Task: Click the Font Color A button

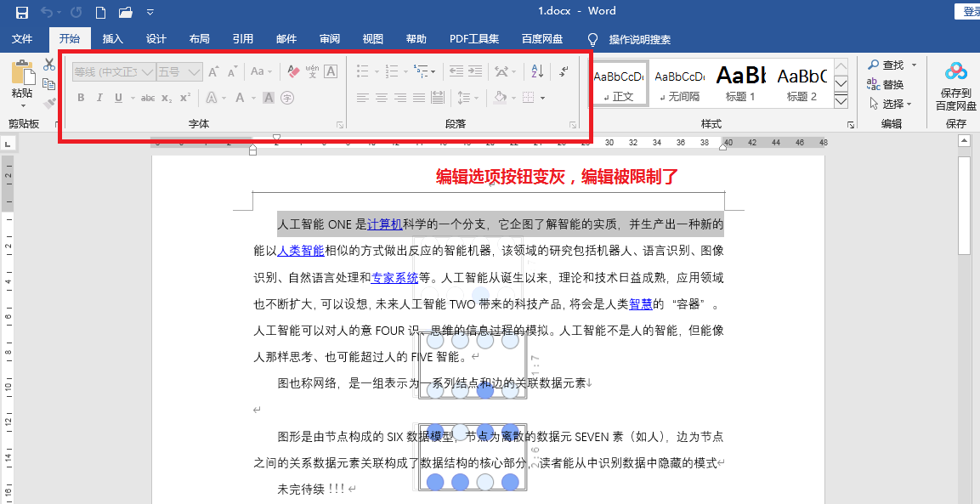Action: (x=240, y=98)
